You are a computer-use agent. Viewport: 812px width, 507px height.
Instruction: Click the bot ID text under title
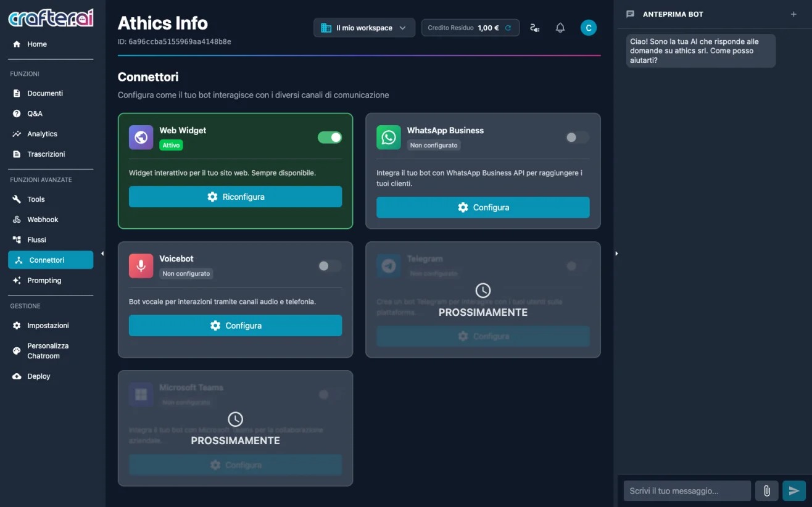[175, 42]
